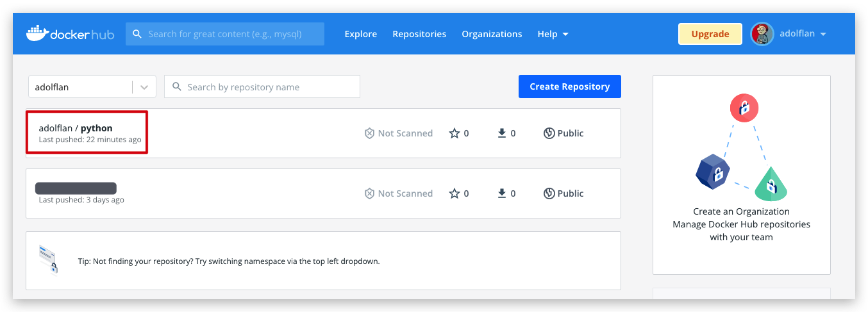This screenshot has width=868, height=312.
Task: Click the green cone lock icon
Action: (x=771, y=184)
